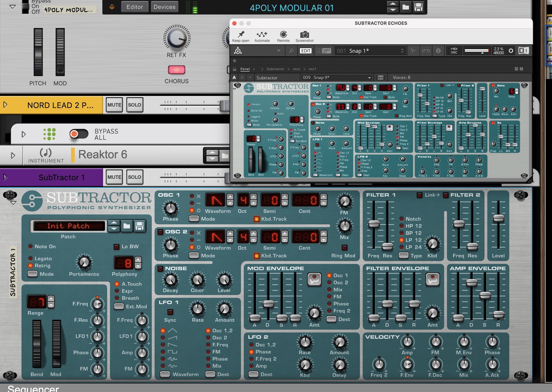The width and height of the screenshot is (552, 392).
Task: Click the master Level slider
Action: click(498, 218)
